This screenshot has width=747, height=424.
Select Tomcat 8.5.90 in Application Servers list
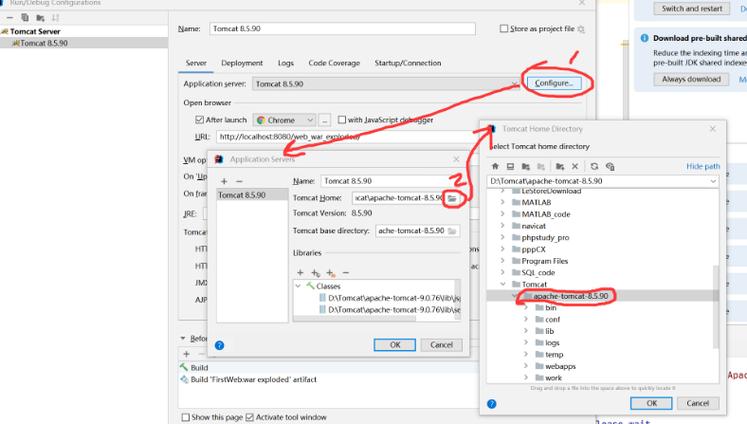(x=252, y=195)
